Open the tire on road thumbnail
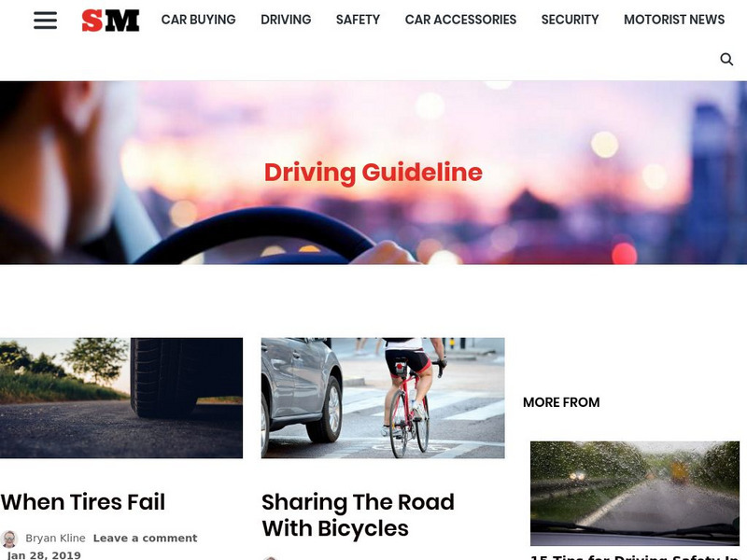747x560 pixels. 121,399
